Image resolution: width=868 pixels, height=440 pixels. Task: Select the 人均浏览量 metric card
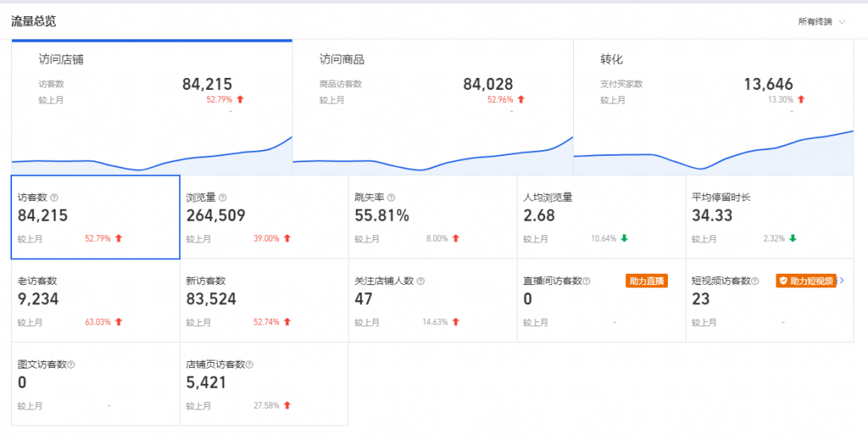pyautogui.click(x=600, y=218)
